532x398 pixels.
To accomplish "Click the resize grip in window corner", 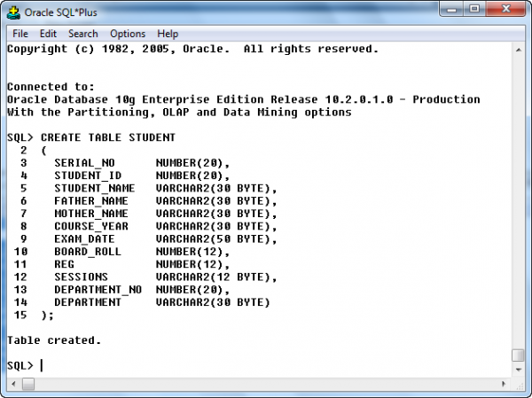I will 520,385.
